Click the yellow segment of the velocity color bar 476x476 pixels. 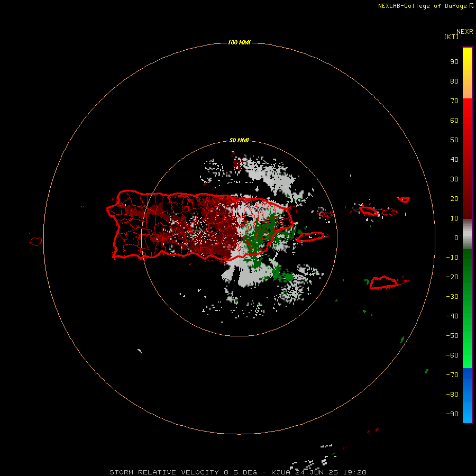coord(467,73)
